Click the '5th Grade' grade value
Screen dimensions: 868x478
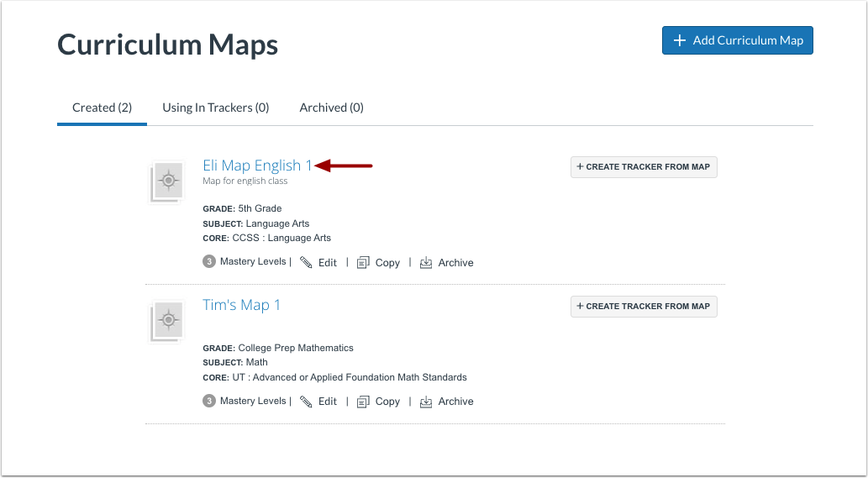[260, 208]
